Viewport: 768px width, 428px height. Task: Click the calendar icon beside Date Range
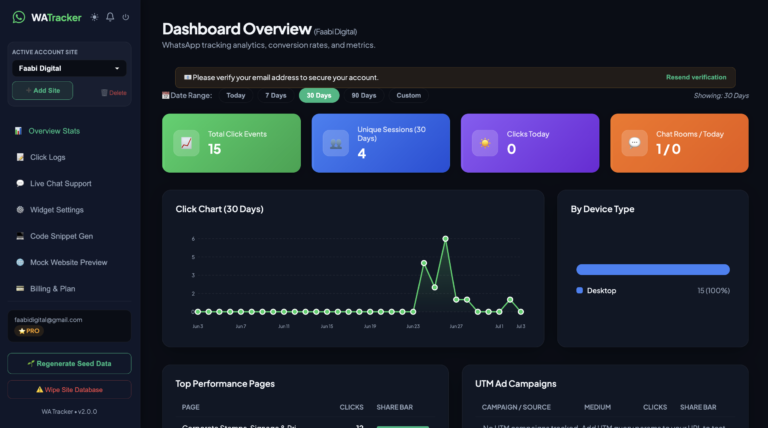[166, 95]
